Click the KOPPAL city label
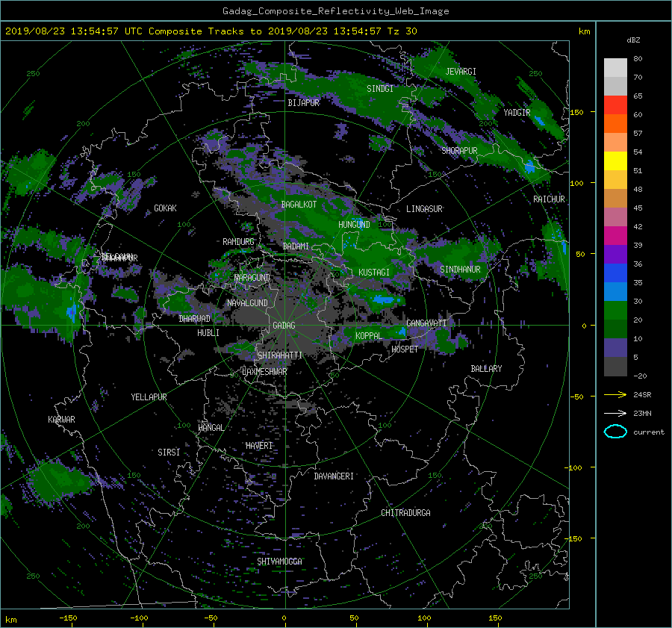Screen dimensions: 672x628 (369, 335)
